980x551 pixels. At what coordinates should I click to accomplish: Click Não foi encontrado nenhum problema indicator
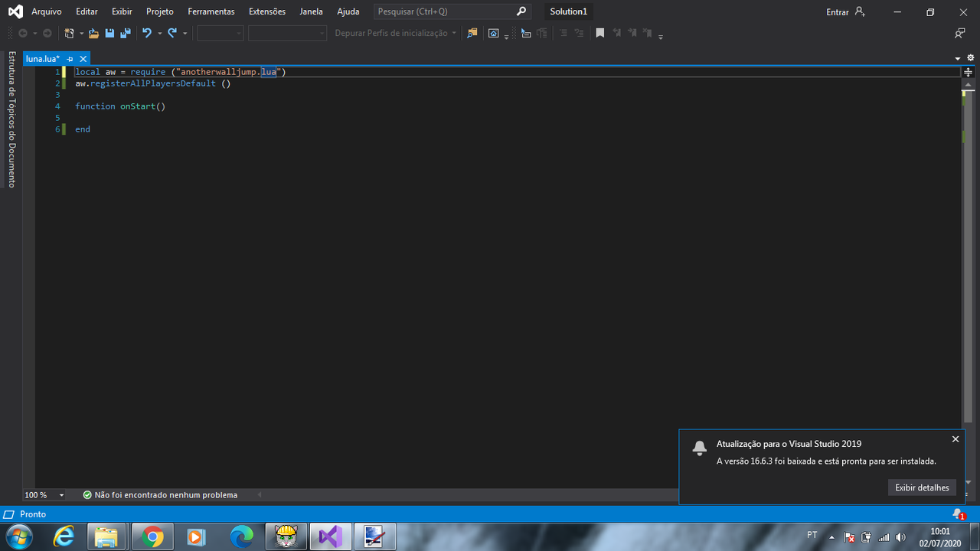pos(160,495)
